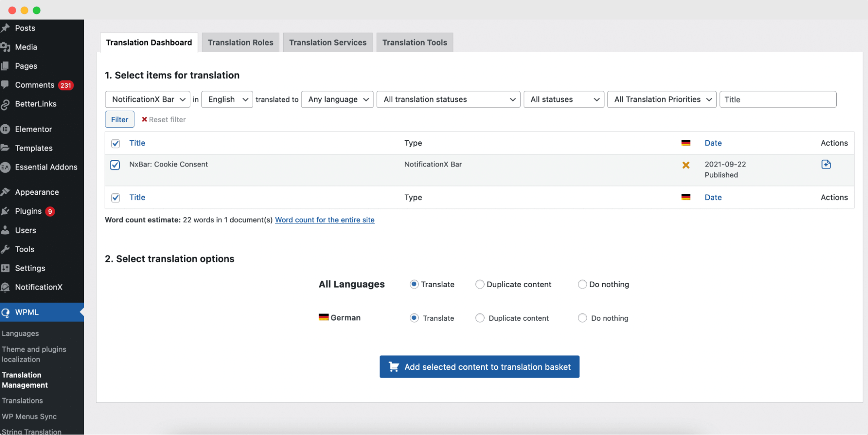Click the Tools wrench icon

(5, 249)
